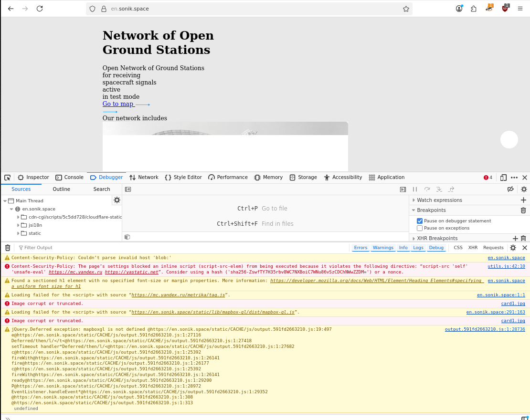Open the utils.js:42:10 source link
Viewport: 530px width, 420px height.
coord(506,266)
